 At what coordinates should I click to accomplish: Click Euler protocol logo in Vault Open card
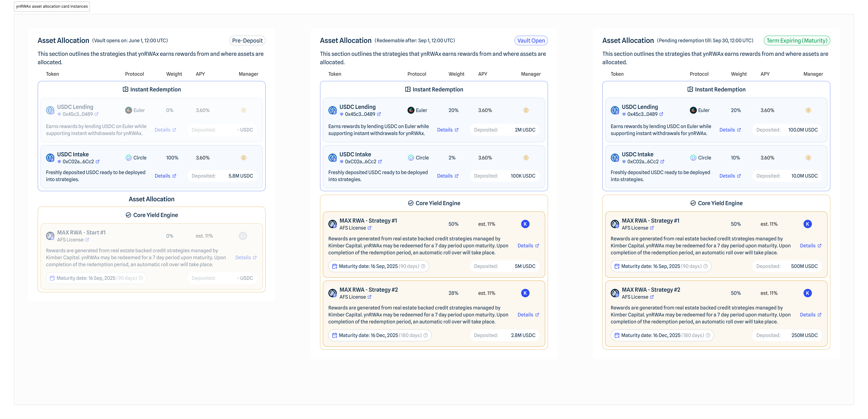411,110
